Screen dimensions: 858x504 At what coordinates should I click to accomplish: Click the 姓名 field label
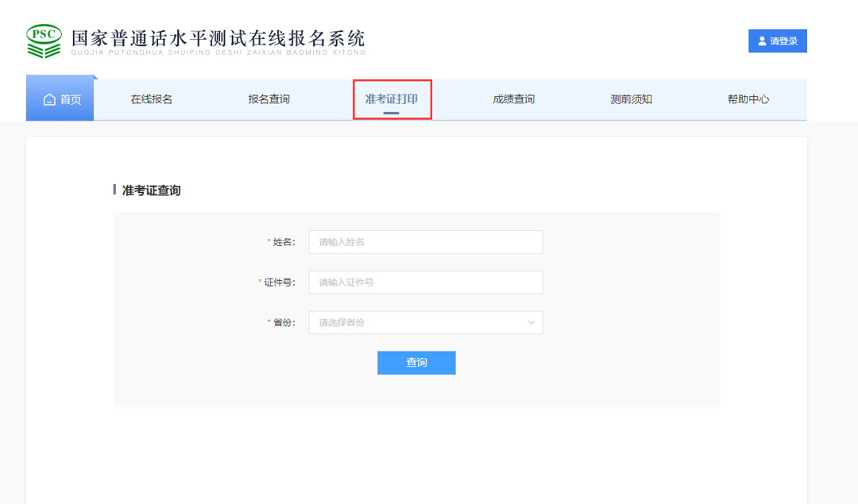point(283,242)
